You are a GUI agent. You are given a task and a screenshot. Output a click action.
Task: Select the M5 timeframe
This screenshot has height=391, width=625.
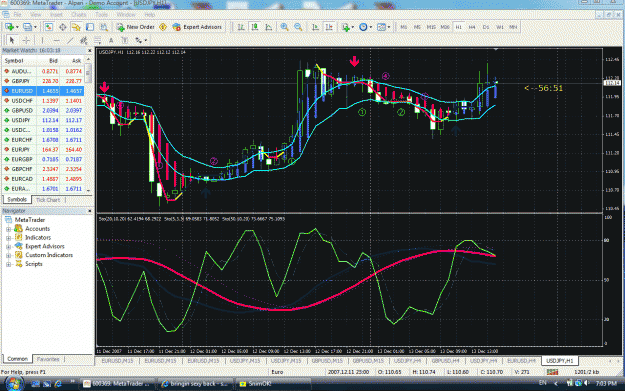tap(417, 27)
